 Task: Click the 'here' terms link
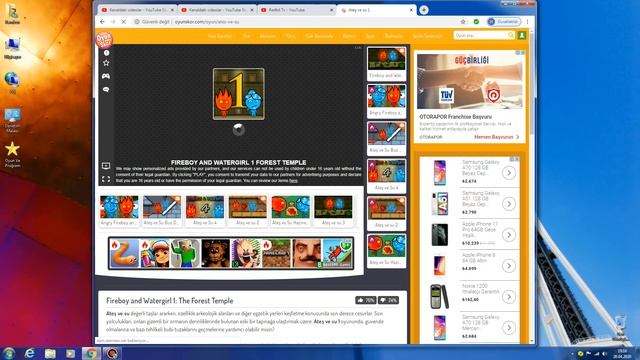pyautogui.click(x=293, y=180)
